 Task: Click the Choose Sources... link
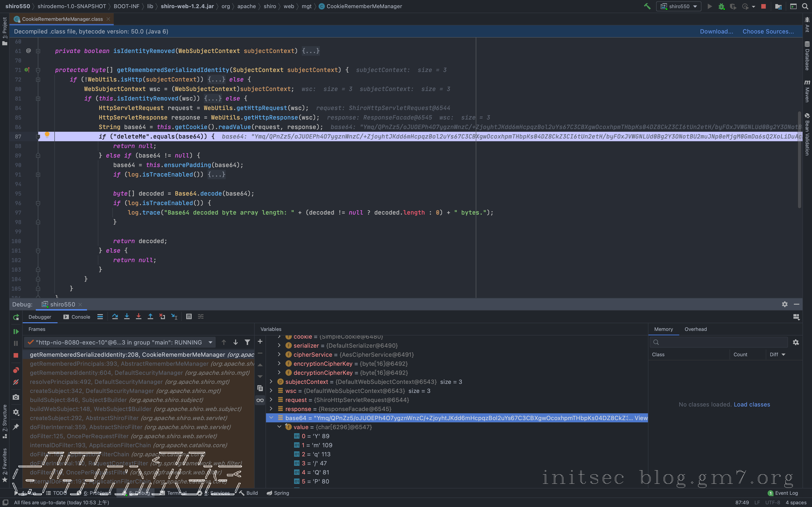pyautogui.click(x=768, y=31)
